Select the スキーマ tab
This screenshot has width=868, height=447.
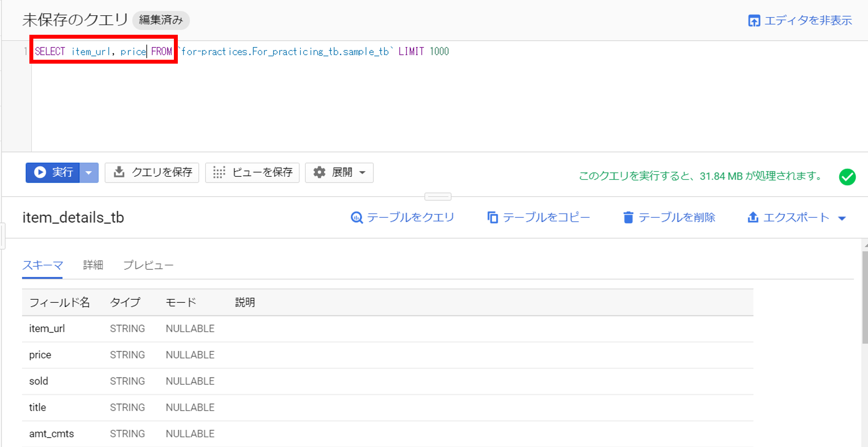pyautogui.click(x=42, y=265)
